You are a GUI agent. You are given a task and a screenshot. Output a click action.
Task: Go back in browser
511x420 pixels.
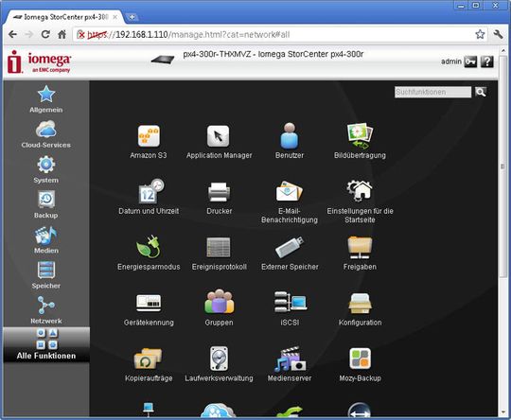tap(12, 34)
